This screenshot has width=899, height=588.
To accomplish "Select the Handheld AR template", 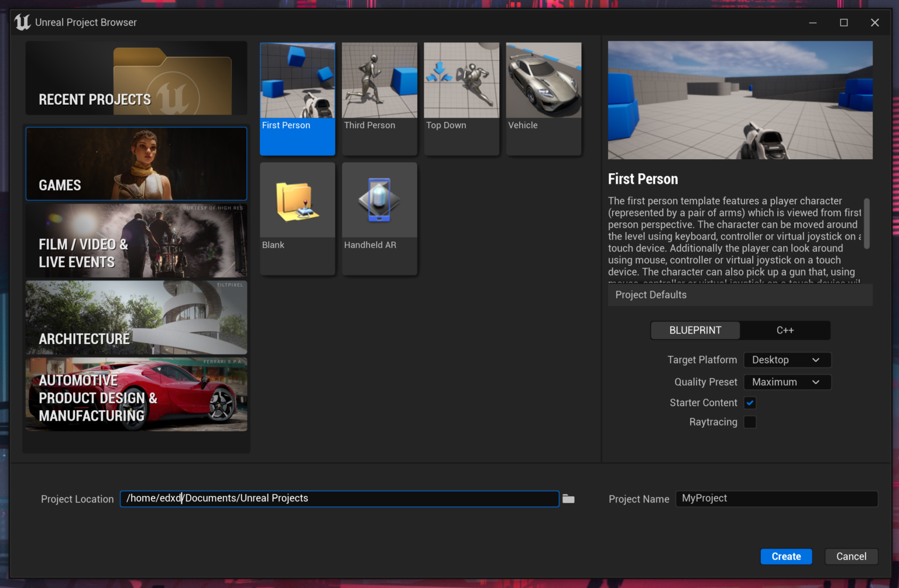I will point(379,201).
